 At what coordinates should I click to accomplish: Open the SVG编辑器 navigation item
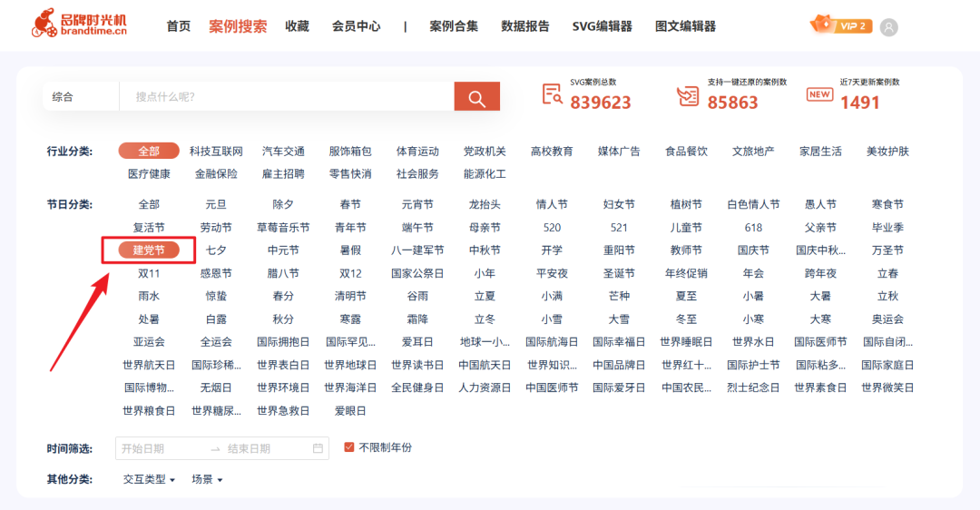coord(602,26)
